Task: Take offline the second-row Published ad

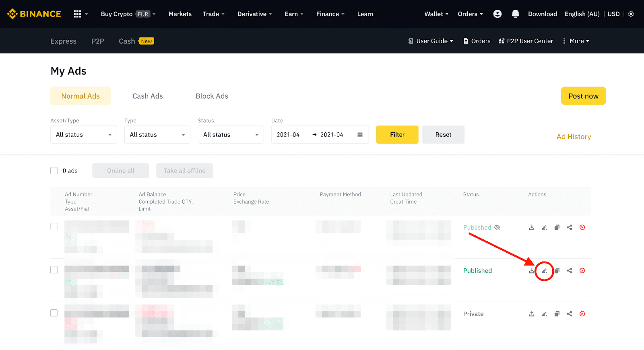Action: [x=532, y=271]
